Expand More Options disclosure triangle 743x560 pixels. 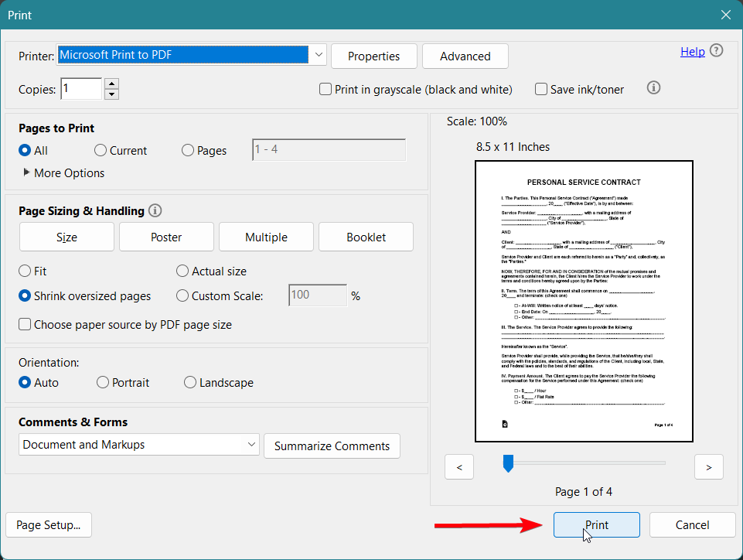coord(27,172)
